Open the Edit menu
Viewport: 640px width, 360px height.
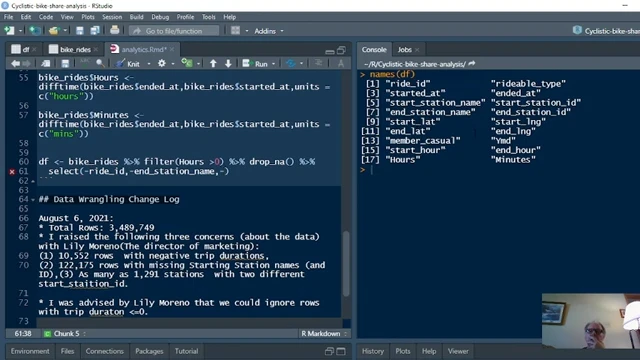[x=26, y=17]
